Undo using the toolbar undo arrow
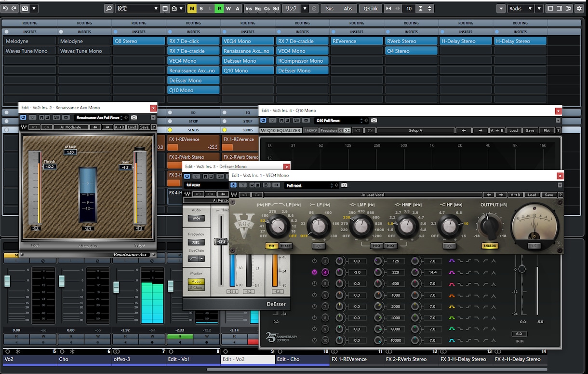This screenshot has height=374, width=588. point(5,8)
